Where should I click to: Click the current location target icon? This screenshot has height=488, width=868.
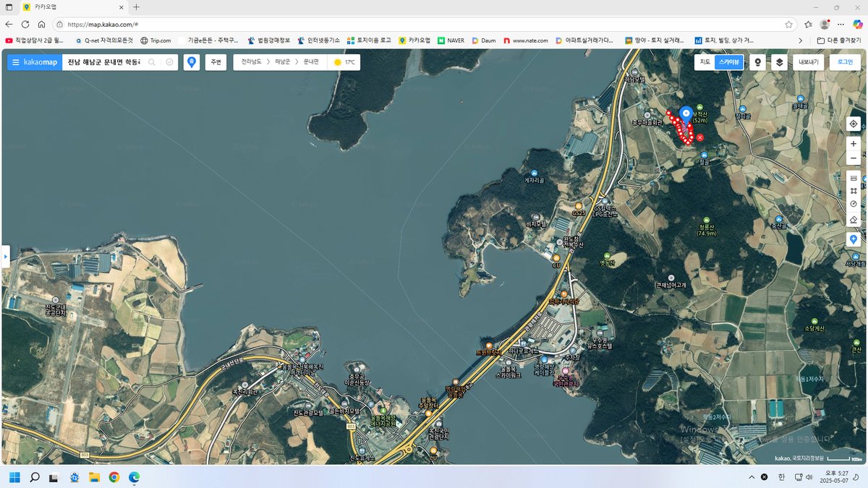(x=854, y=124)
